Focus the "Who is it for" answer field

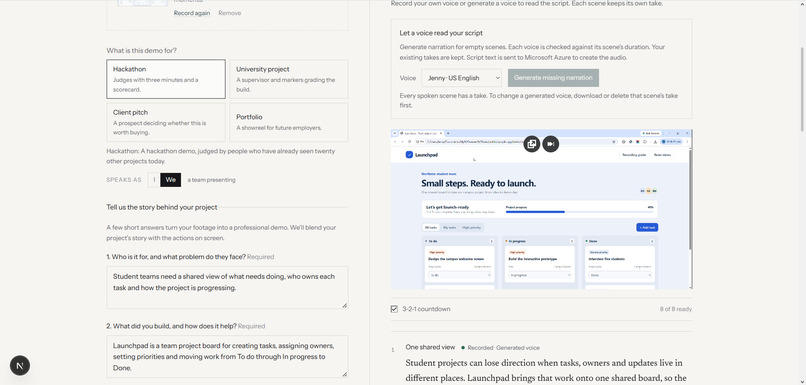point(227,287)
